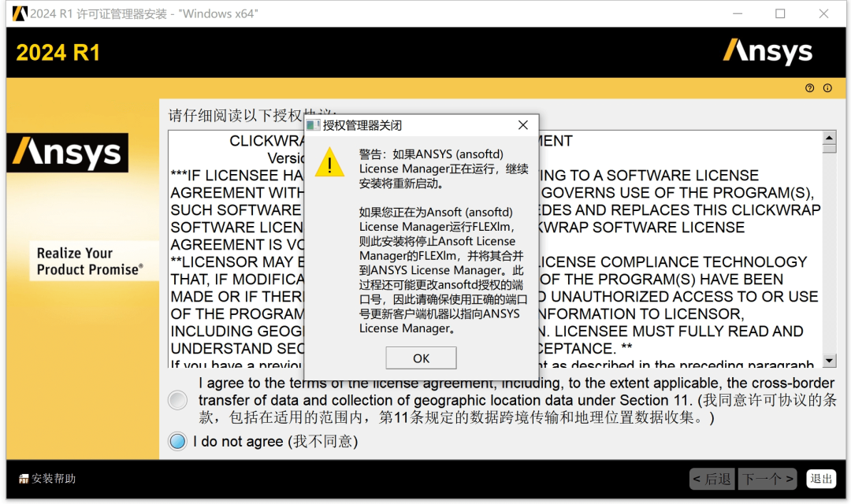Click the 退出 exit button

tap(821, 478)
